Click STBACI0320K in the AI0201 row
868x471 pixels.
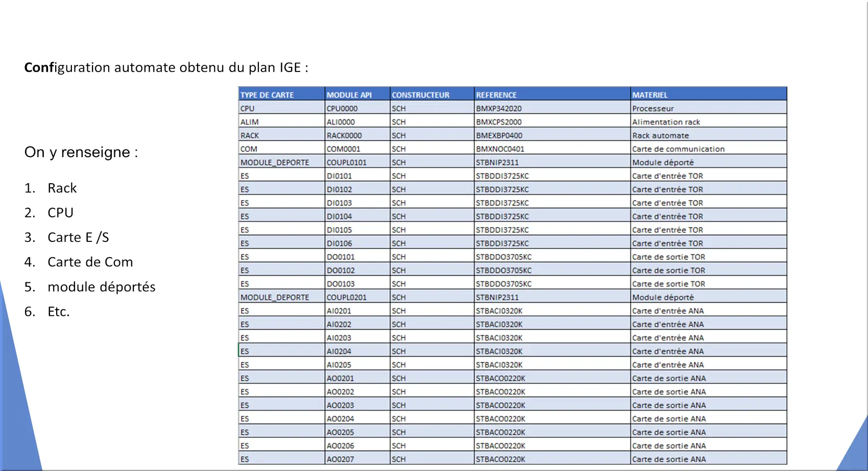pyautogui.click(x=552, y=311)
